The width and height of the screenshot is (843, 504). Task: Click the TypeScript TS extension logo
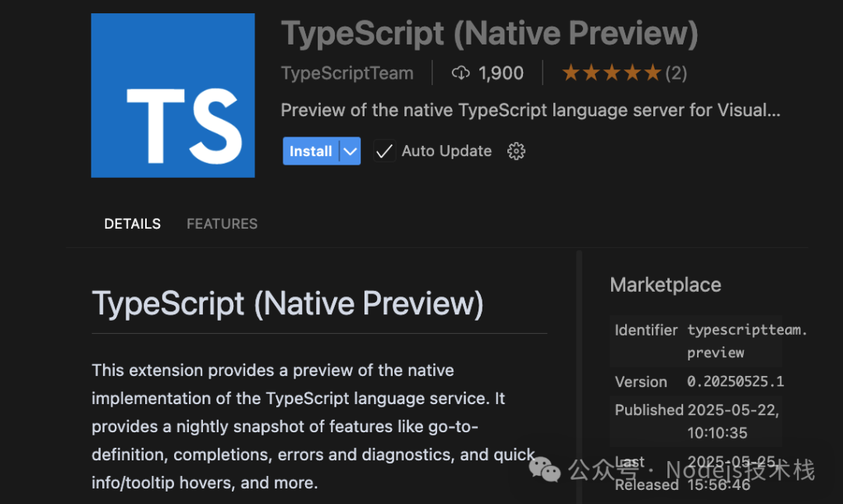[173, 95]
